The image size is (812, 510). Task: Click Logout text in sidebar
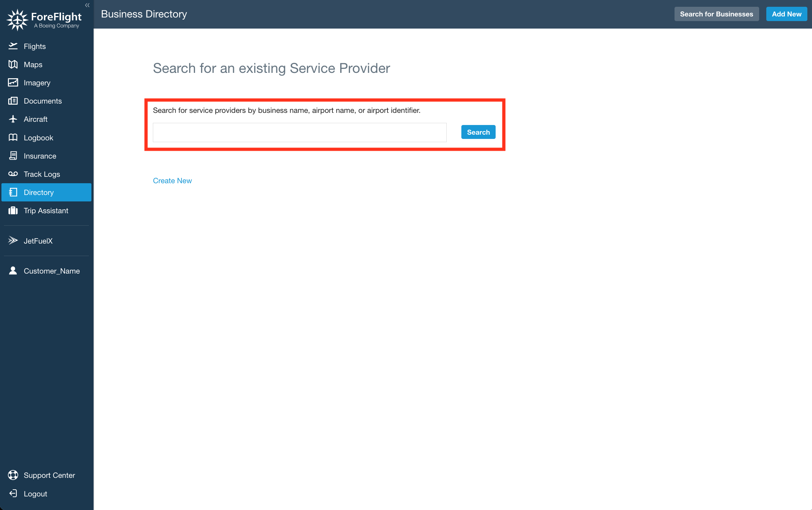tap(35, 494)
